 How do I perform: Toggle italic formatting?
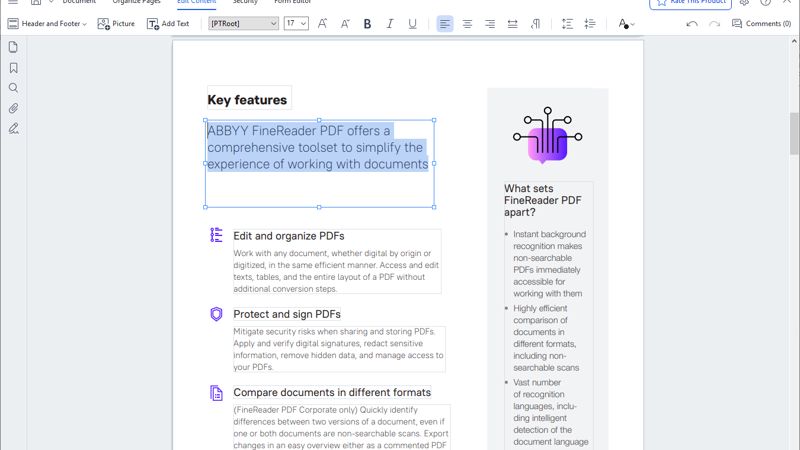(x=390, y=23)
